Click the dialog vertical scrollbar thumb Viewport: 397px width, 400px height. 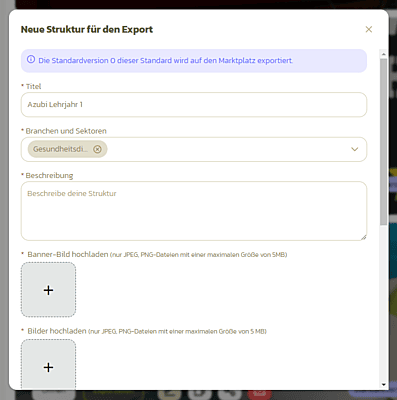click(383, 142)
